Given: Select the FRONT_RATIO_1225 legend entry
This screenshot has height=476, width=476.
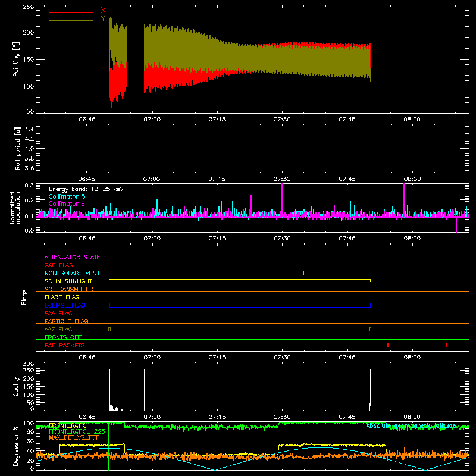Looking at the screenshot, I should tap(77, 431).
